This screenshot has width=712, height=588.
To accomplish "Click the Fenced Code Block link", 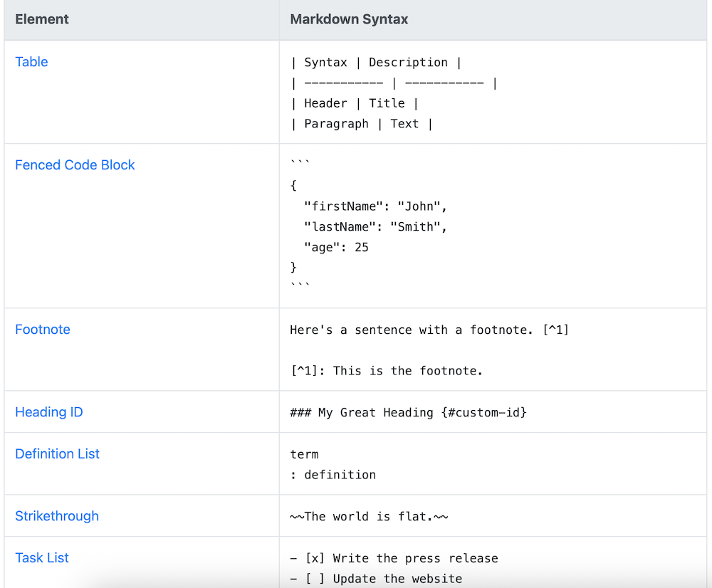I will tap(75, 165).
